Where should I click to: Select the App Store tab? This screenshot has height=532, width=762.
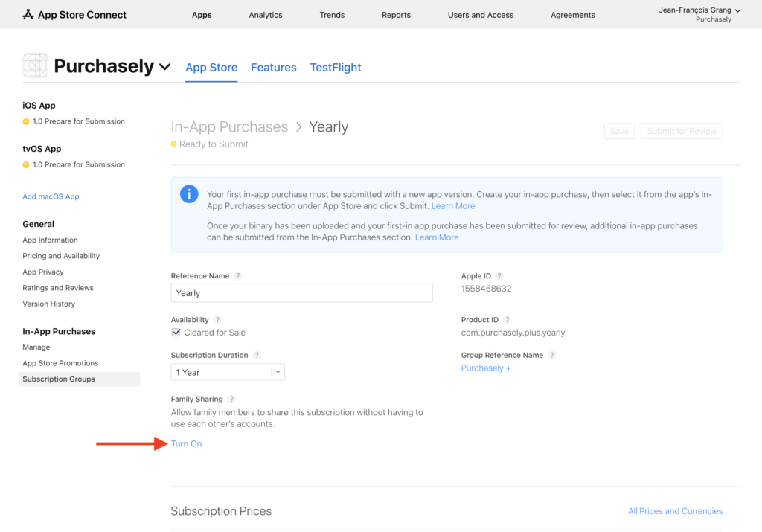tap(211, 68)
